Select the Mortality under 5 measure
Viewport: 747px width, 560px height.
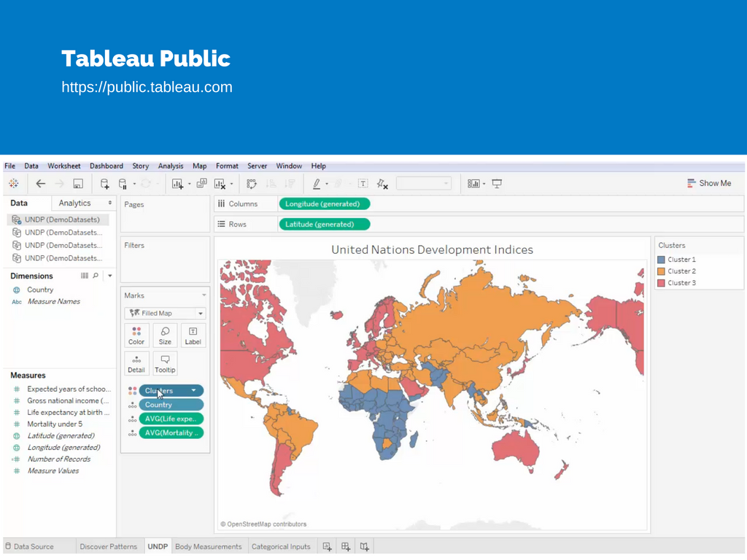(54, 424)
